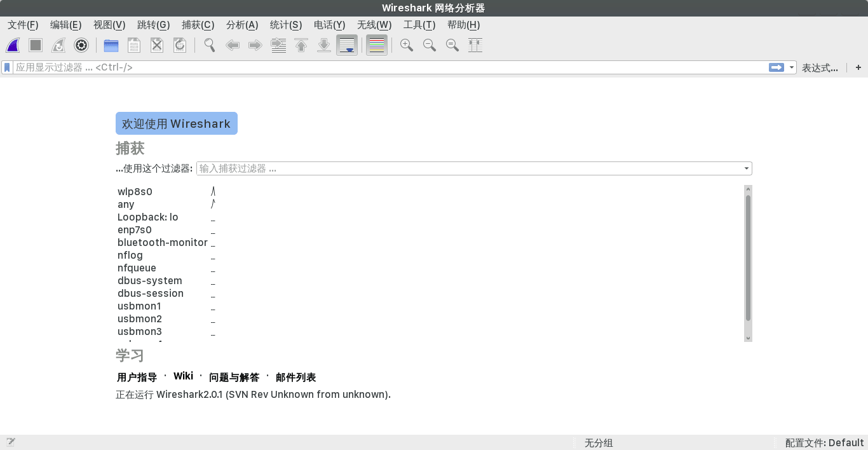Expand the display filter history dropdown
The height and width of the screenshot is (450, 868).
[x=792, y=67]
